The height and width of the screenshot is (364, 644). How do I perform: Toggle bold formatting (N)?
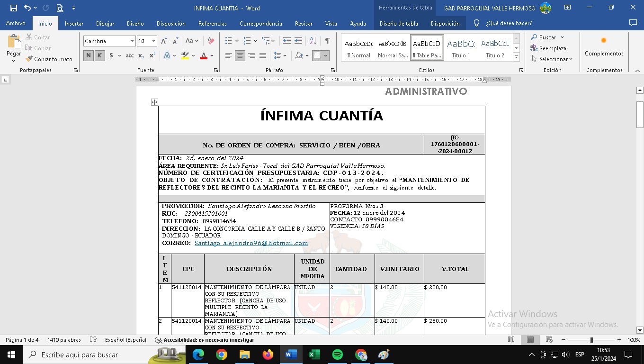pos(88,56)
